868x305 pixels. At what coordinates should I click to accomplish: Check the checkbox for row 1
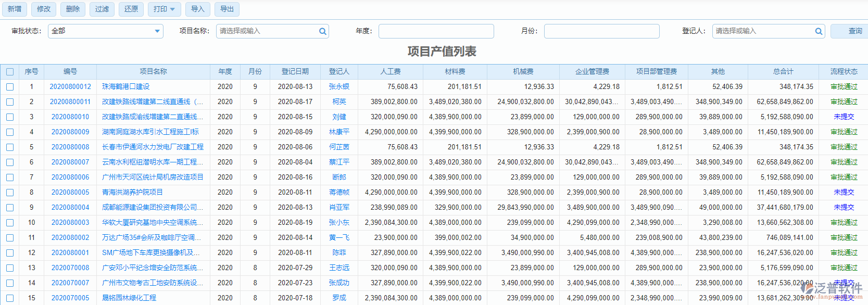coord(10,87)
